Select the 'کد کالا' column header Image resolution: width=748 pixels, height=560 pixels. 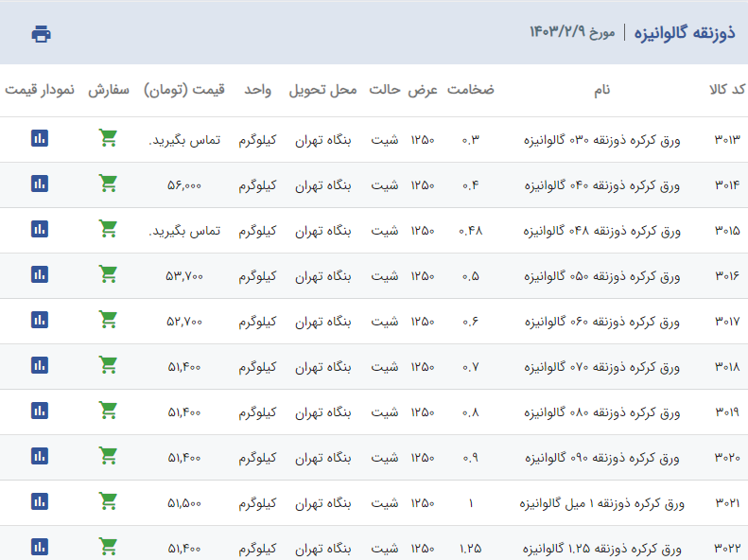click(x=726, y=90)
